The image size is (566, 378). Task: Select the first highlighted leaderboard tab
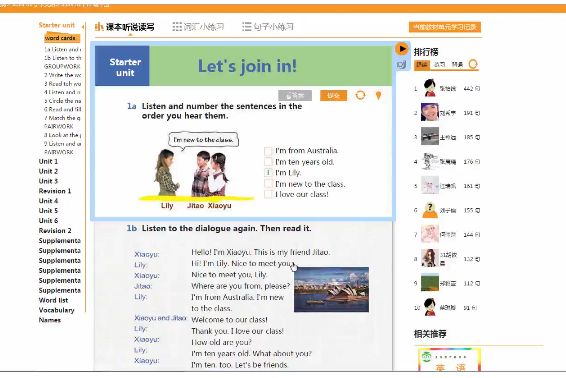coord(421,65)
